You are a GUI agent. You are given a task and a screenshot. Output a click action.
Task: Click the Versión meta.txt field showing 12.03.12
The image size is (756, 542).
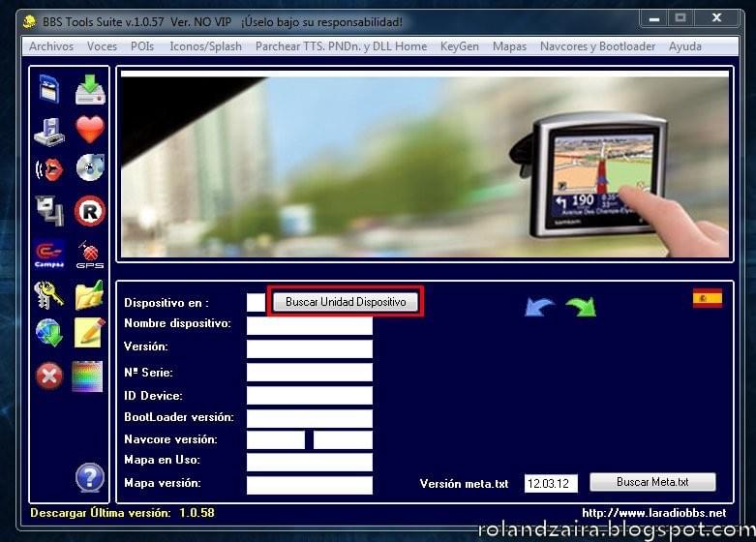click(551, 483)
